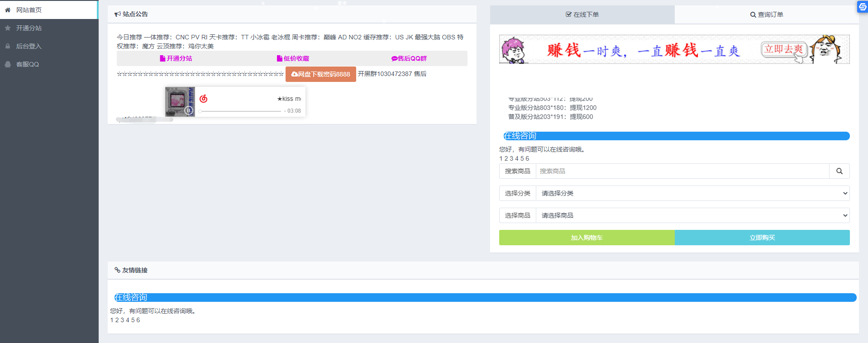Click the home icon in the sidebar
Image resolution: width=868 pixels, height=343 pixels.
pos(8,10)
